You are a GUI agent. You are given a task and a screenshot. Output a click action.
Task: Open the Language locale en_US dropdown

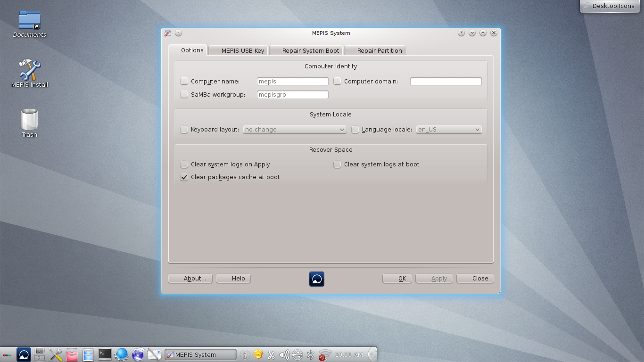(449, 129)
